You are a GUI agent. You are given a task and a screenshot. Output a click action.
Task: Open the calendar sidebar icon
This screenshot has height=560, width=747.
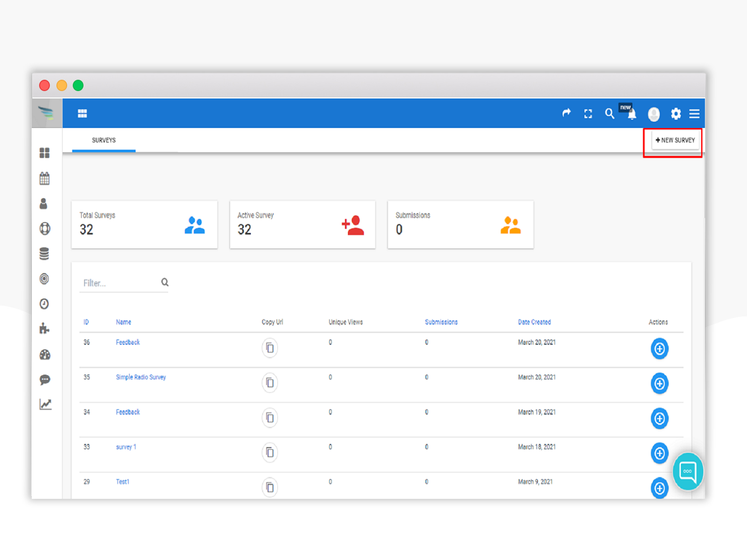44,178
